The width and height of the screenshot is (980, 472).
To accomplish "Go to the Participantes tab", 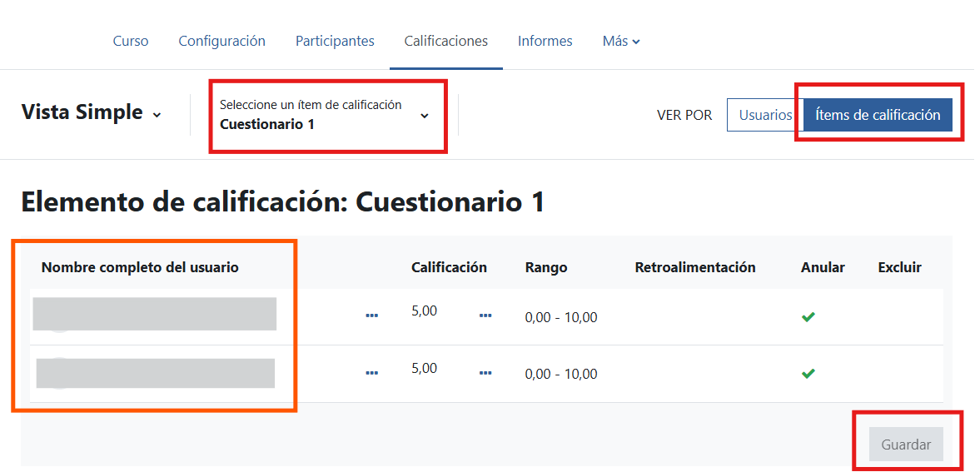I will click(335, 42).
